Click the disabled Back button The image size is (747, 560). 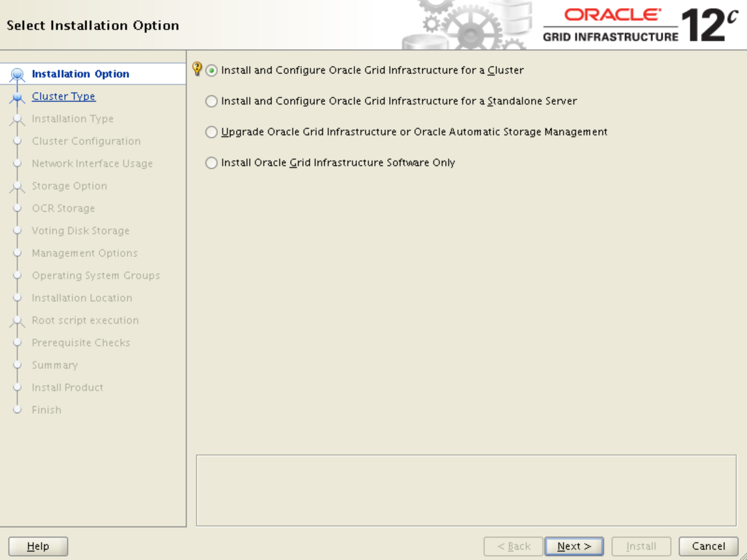tap(514, 546)
